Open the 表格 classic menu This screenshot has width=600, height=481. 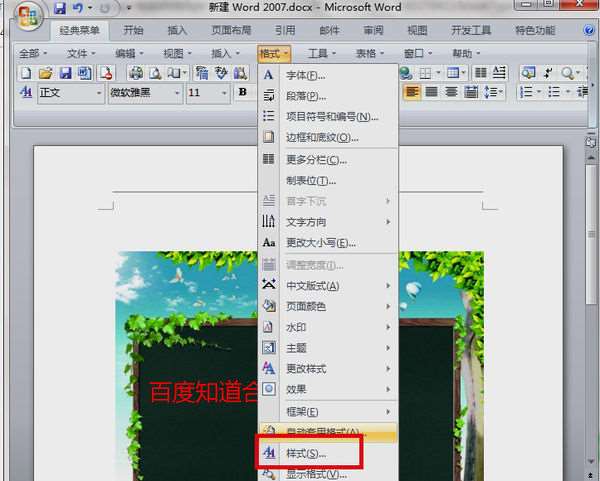pyautogui.click(x=370, y=54)
